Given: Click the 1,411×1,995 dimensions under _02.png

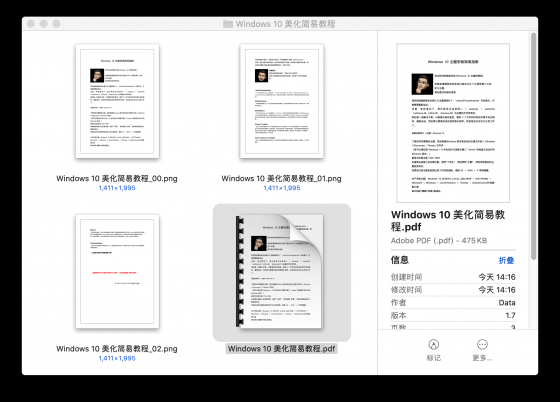Looking at the screenshot, I should [117, 358].
